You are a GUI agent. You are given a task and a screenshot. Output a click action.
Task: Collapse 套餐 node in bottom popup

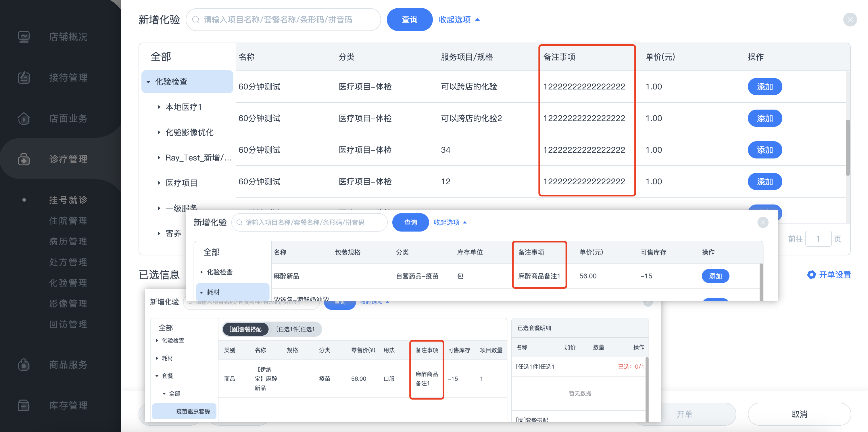(x=157, y=376)
